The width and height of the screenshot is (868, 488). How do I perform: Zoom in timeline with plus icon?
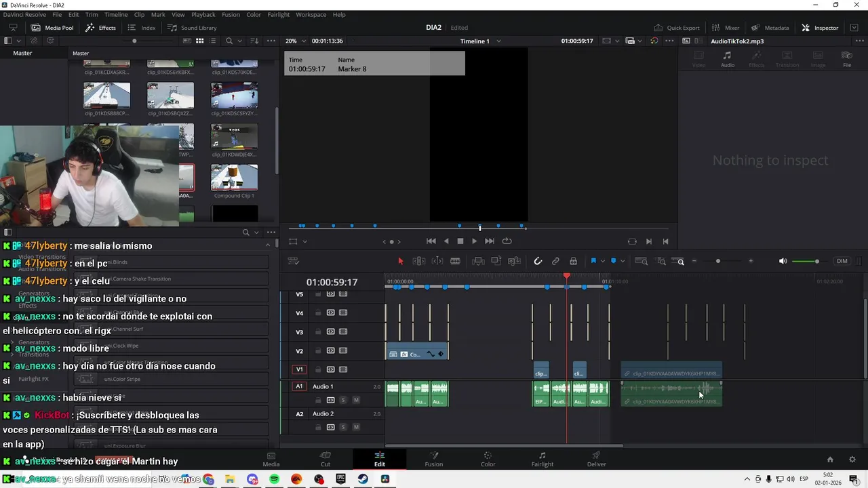click(751, 261)
